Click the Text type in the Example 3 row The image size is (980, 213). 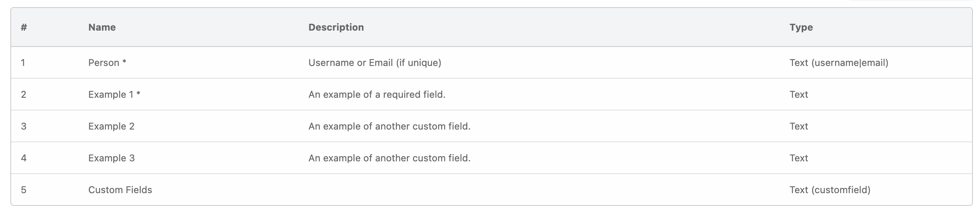click(798, 158)
